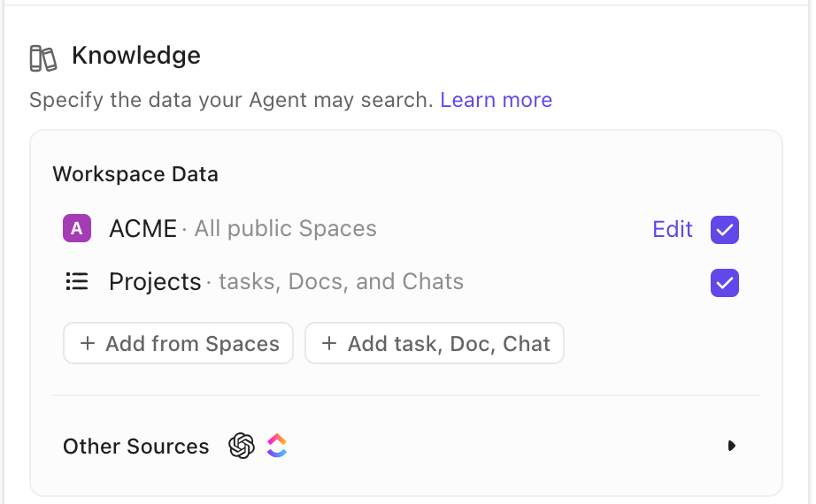Uncheck the ACME workspace checkbox
816x504 pixels.
pyautogui.click(x=724, y=230)
